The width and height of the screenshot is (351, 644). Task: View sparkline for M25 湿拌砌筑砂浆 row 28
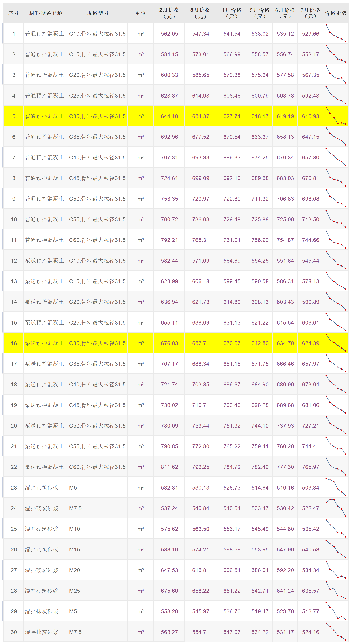pos(336,590)
